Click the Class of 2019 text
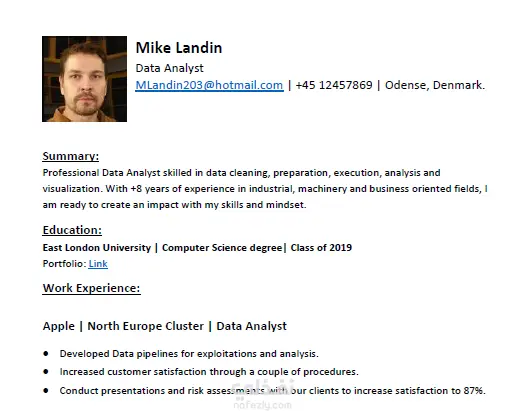The width and height of the screenshot is (525, 411). (321, 248)
